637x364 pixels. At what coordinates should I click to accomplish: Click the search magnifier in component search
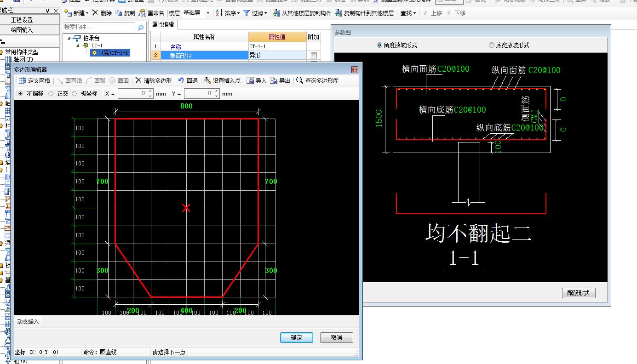(141, 28)
